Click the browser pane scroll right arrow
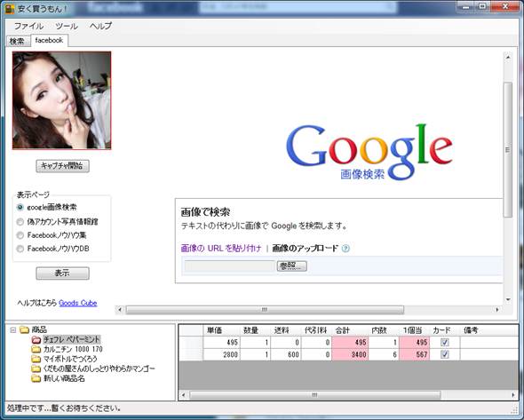Image resolution: width=524 pixels, height=420 pixels. tap(497, 310)
